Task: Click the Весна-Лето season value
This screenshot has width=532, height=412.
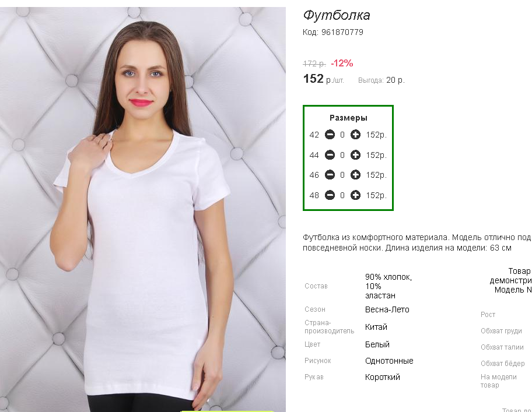Action: point(387,309)
